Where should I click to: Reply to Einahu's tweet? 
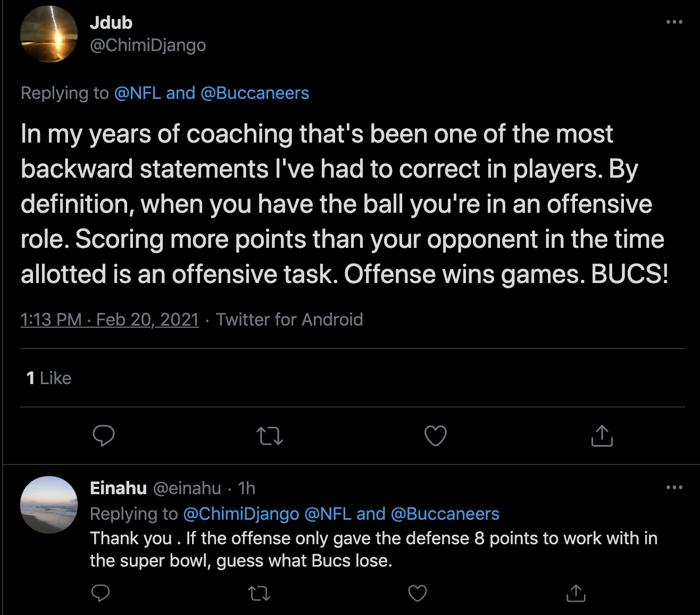pyautogui.click(x=101, y=593)
